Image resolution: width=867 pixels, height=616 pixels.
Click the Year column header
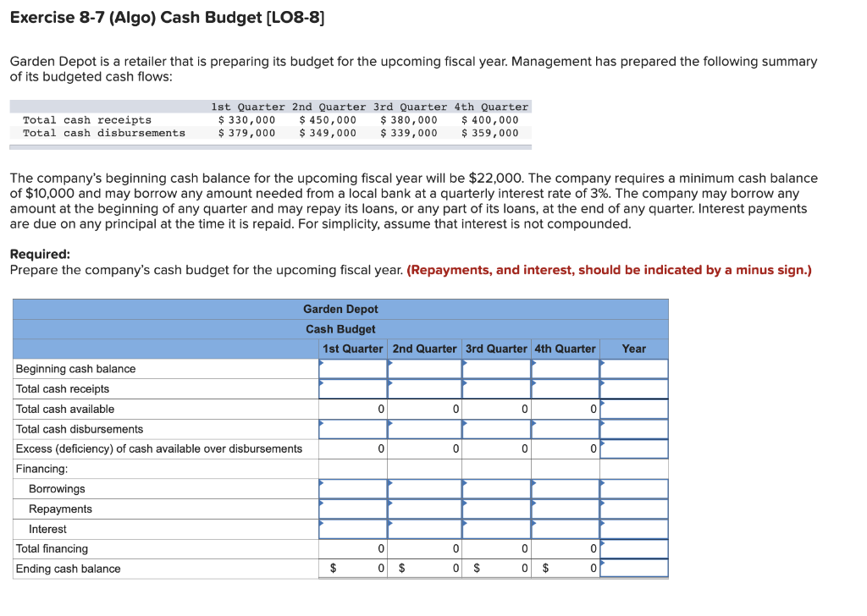click(633, 349)
